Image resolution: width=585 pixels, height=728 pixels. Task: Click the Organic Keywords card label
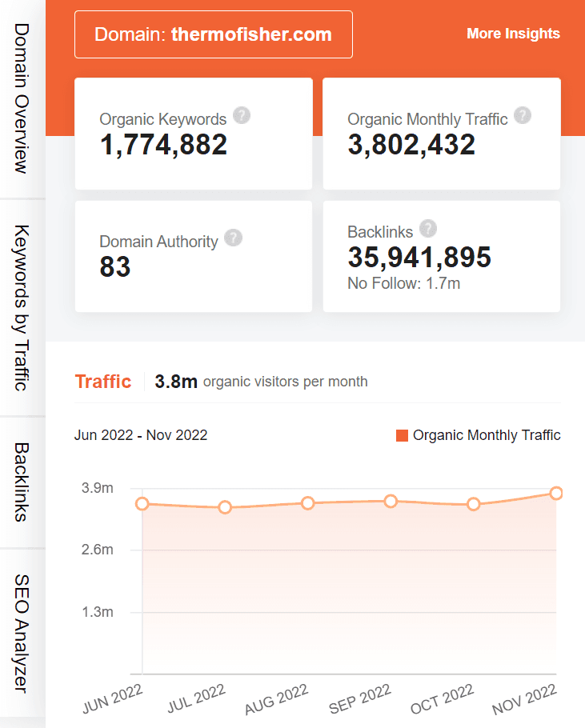163,119
